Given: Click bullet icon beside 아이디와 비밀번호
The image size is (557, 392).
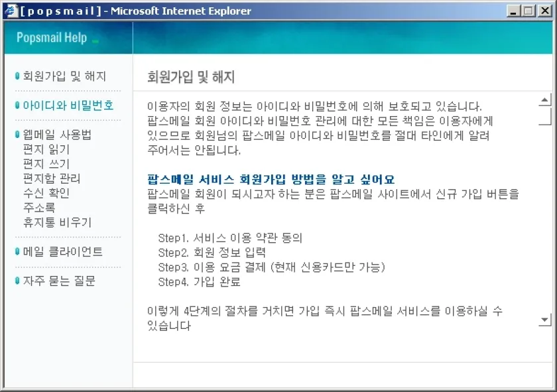Looking at the screenshot, I should [x=17, y=105].
